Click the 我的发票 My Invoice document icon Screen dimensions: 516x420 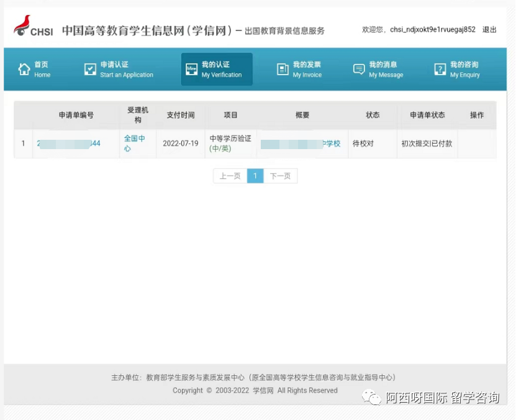point(283,69)
